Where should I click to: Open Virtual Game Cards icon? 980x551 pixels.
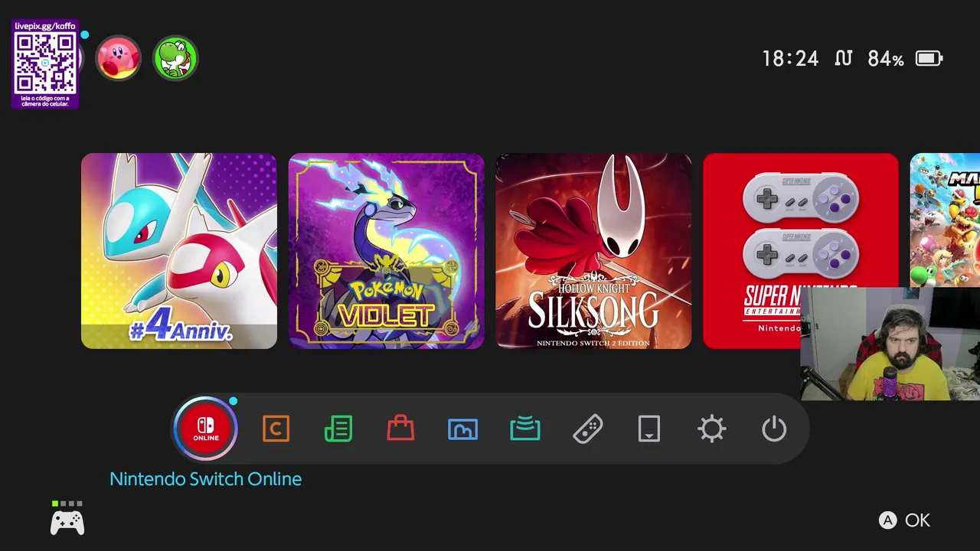(649, 429)
